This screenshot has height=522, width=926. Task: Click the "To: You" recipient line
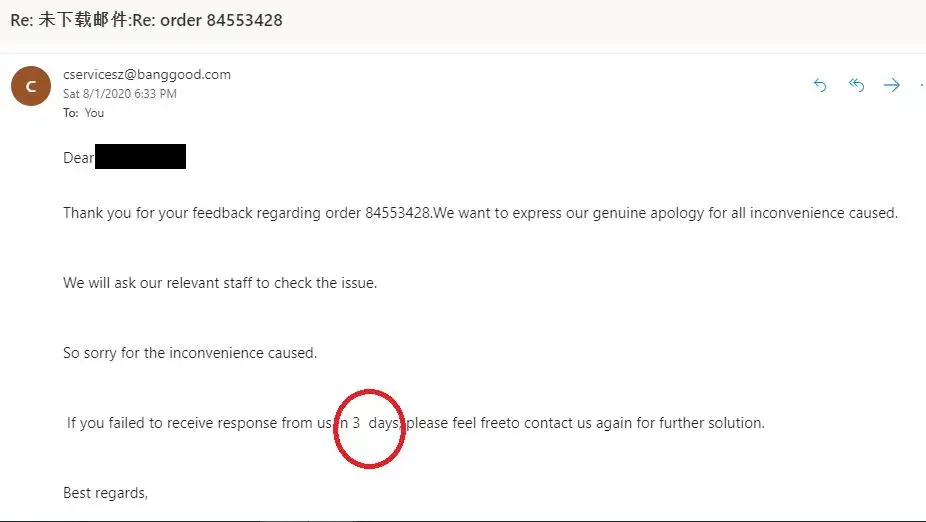coord(84,113)
